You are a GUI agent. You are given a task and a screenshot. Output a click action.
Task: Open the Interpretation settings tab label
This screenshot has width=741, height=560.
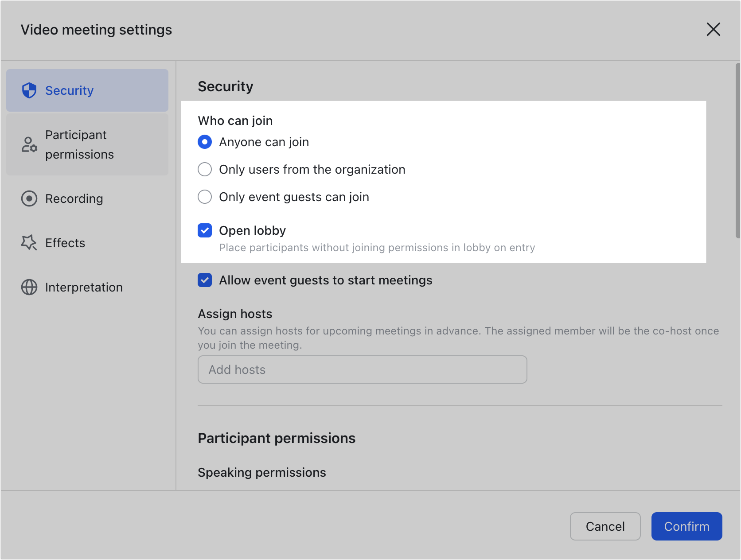[84, 287]
